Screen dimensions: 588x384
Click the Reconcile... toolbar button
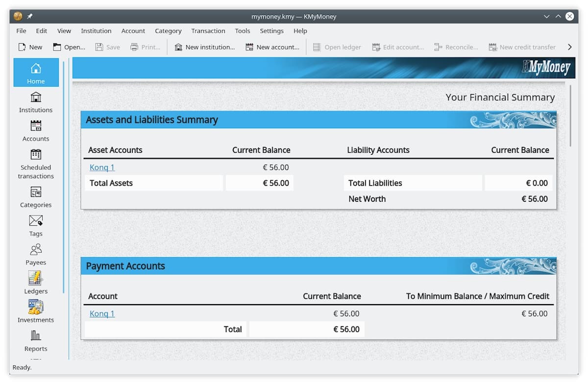coord(456,47)
